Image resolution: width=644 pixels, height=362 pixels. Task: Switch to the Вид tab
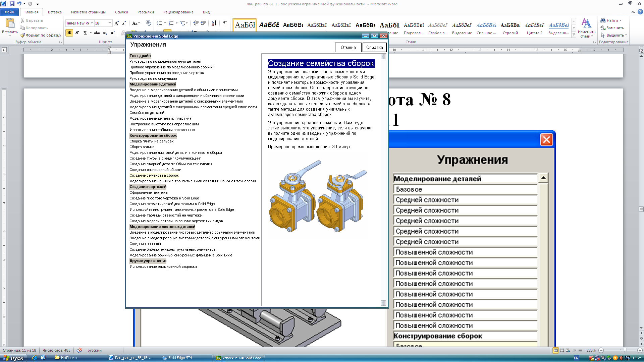[206, 12]
